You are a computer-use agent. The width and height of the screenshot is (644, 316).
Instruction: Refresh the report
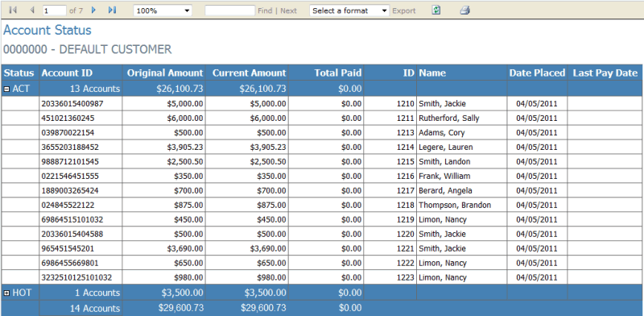pyautogui.click(x=436, y=10)
